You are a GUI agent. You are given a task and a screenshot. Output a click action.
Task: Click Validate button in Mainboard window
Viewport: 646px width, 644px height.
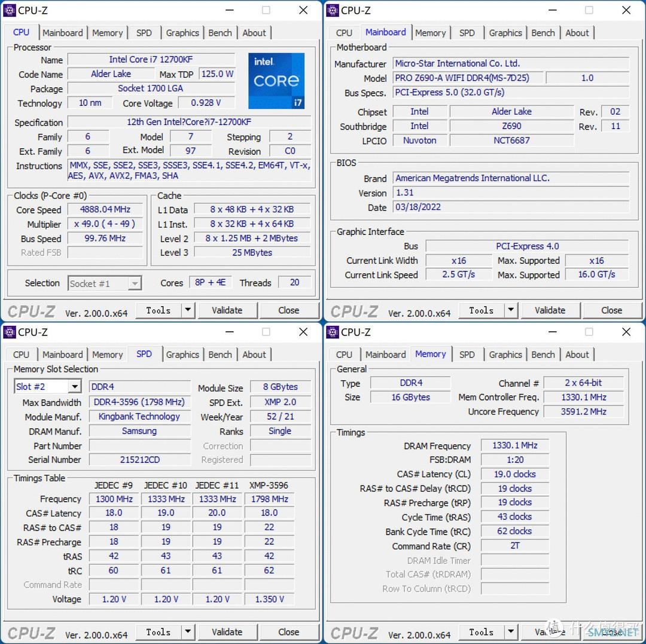point(550,310)
